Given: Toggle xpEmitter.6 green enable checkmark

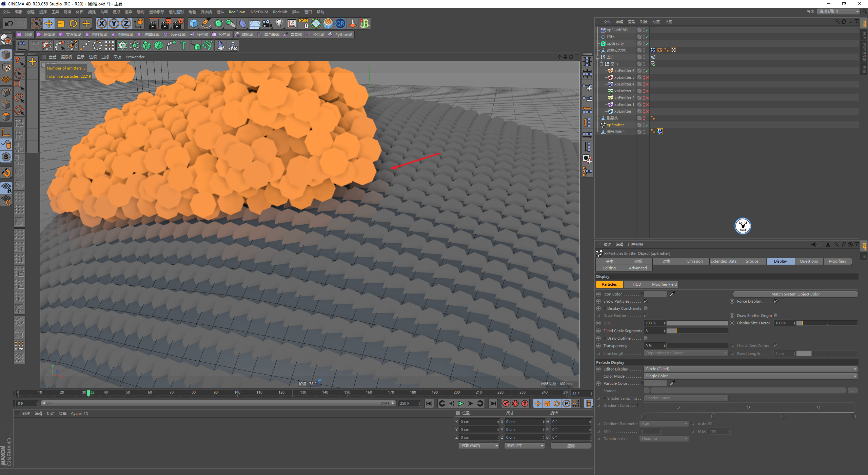Looking at the screenshot, I should click(x=647, y=71).
